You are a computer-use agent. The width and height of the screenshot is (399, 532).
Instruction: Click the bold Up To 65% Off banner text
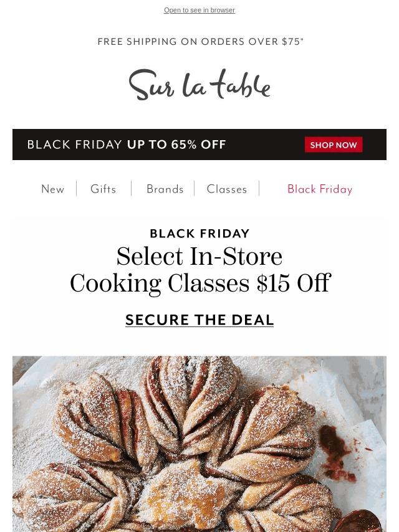[176, 145]
